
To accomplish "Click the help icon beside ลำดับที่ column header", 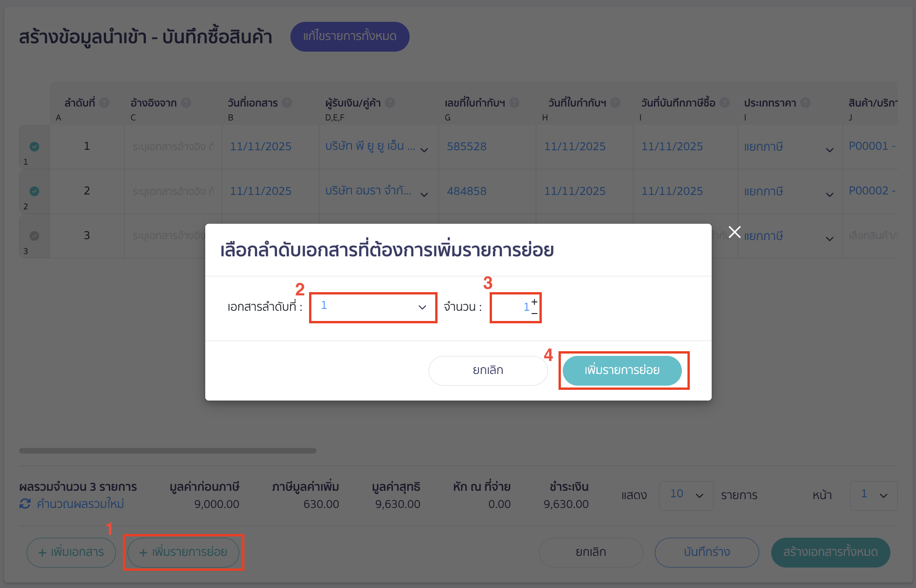I will [x=105, y=102].
